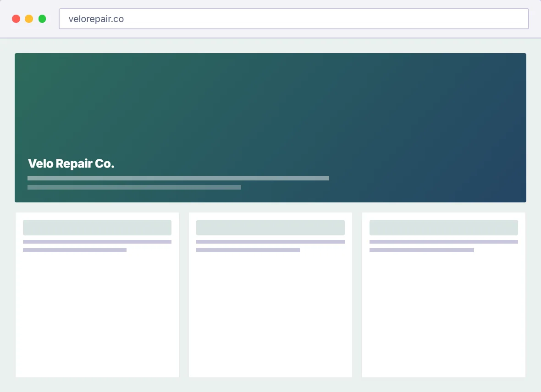The height and width of the screenshot is (392, 541).
Task: Click the middle card's long text line
Action: (270, 242)
